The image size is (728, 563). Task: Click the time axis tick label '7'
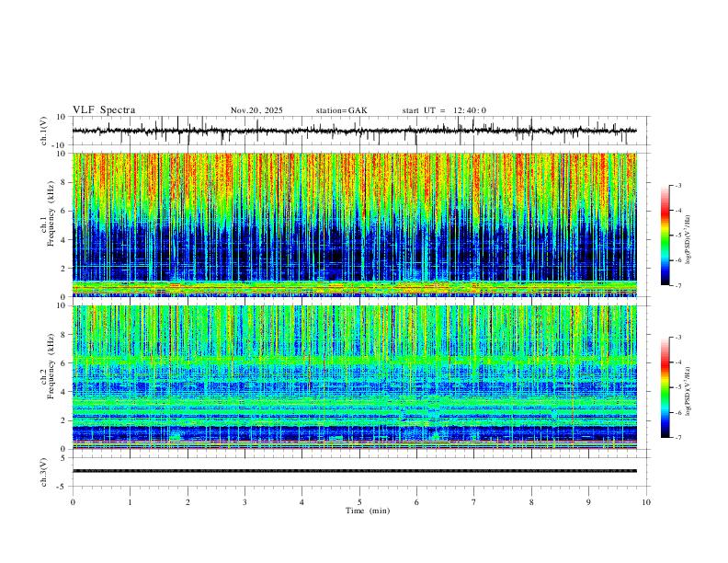pyautogui.click(x=474, y=502)
